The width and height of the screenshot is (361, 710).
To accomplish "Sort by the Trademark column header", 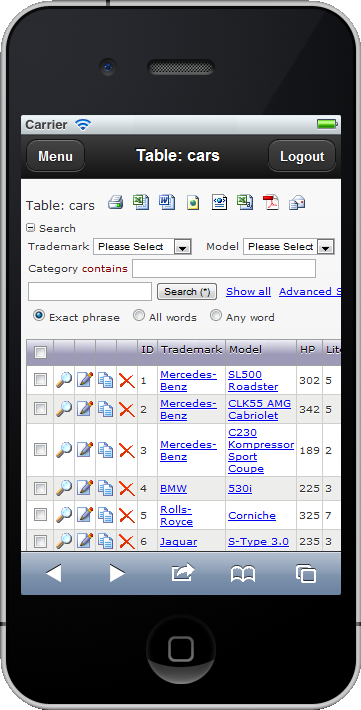I will 192,350.
